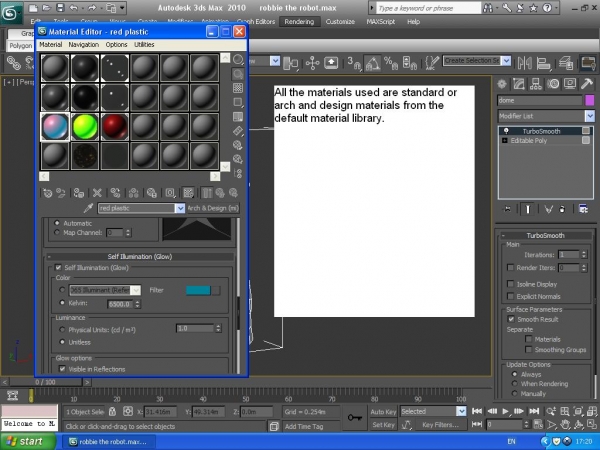
Task: Open Material menu in Material Editor
Action: coord(51,44)
